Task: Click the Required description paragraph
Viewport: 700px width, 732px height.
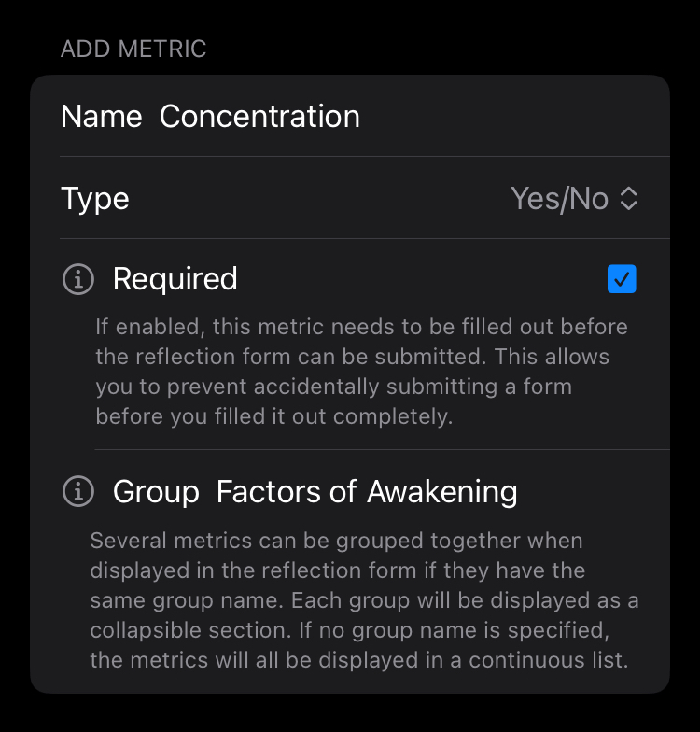Action: tap(362, 372)
